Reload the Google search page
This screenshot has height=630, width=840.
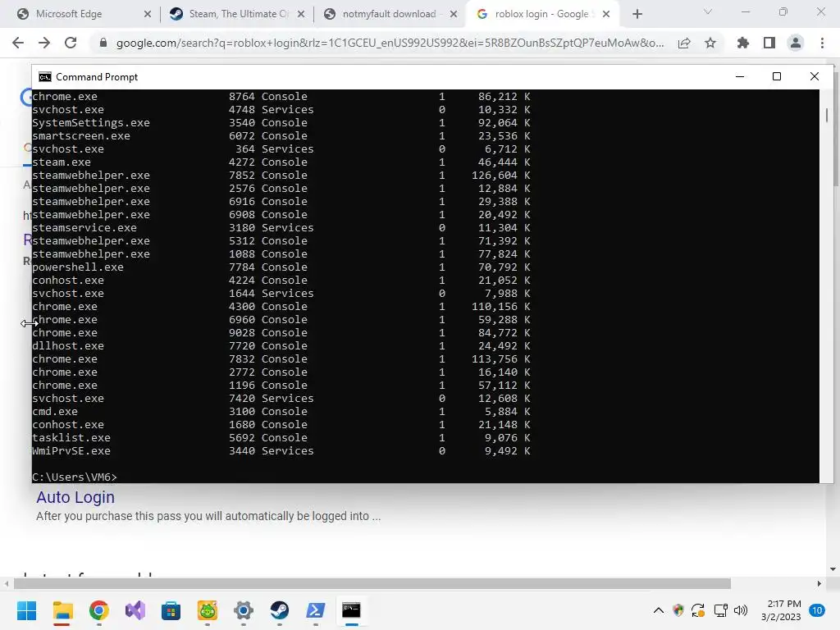click(71, 43)
